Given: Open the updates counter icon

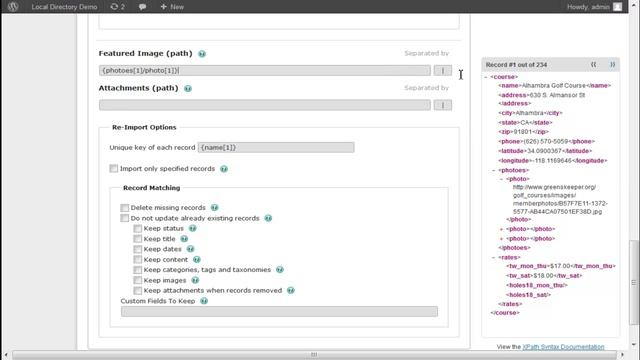Looking at the screenshot, I should click(x=118, y=7).
